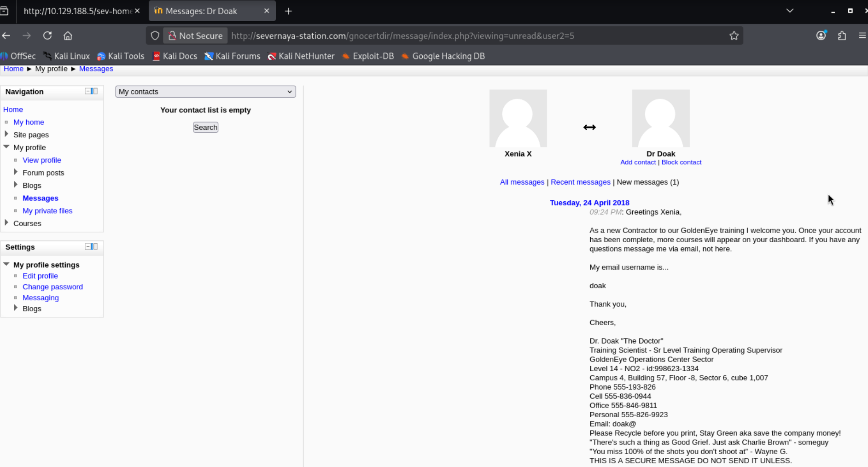The image size is (868, 467).
Task: Click the shield tracking protection icon
Action: point(155,35)
